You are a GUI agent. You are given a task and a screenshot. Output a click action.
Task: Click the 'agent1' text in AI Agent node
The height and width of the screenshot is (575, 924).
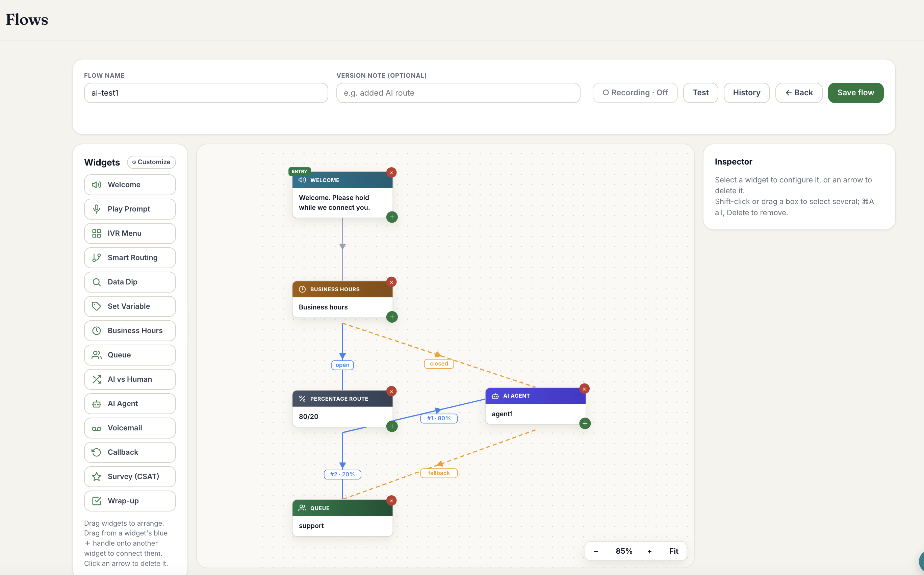503,414
